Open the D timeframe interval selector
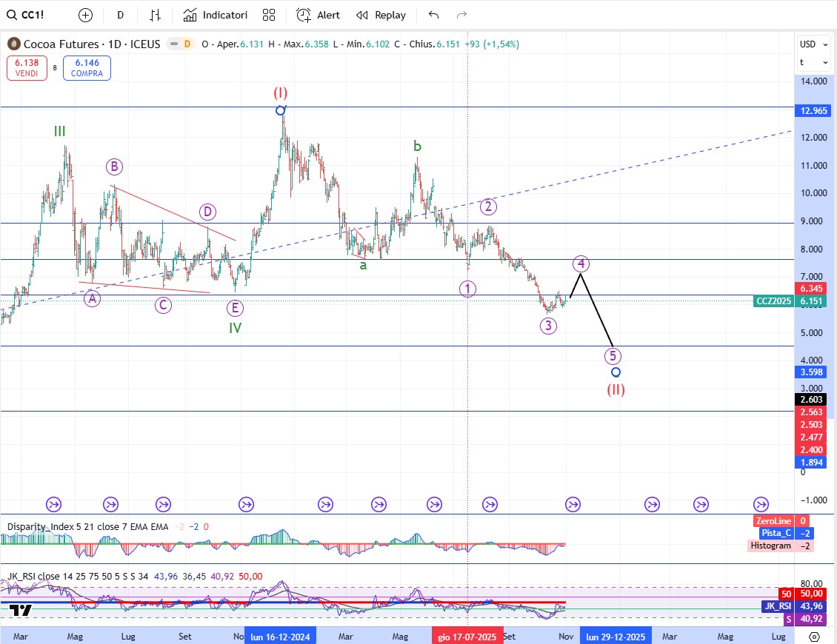 click(x=120, y=15)
